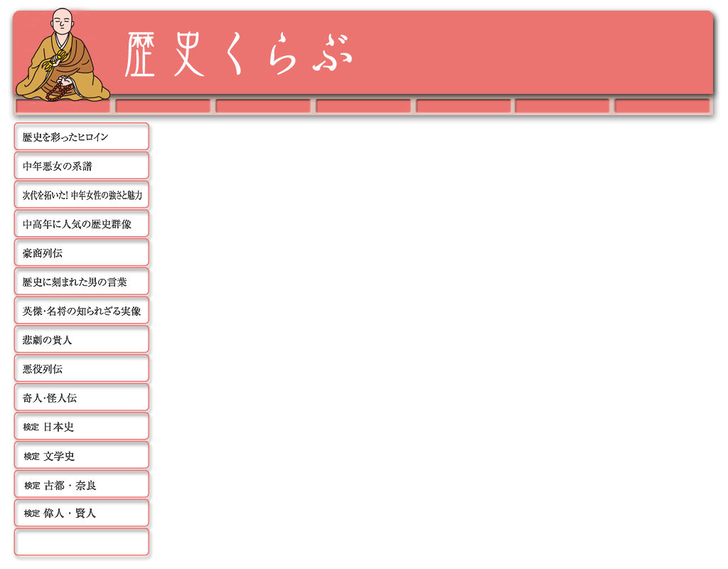The width and height of the screenshot is (728, 569).
Task: Select 中高年に人気の歴史群像
Action: point(82,224)
